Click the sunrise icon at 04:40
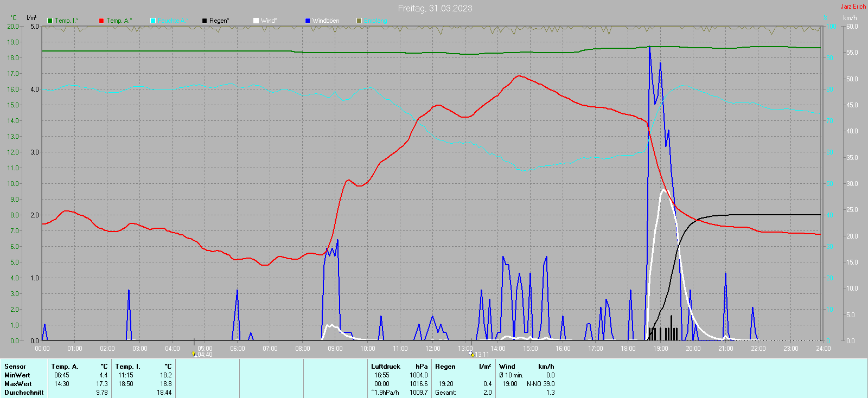Viewport: 868px width, 398px height. click(194, 354)
